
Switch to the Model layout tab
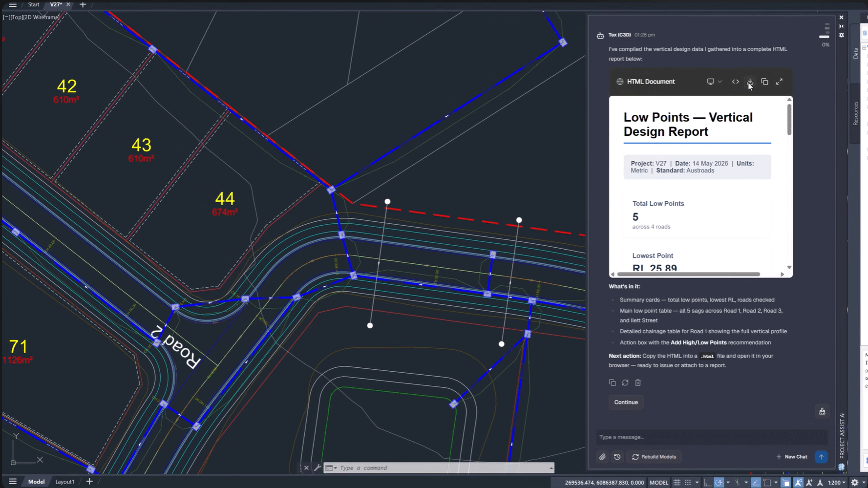(36, 482)
